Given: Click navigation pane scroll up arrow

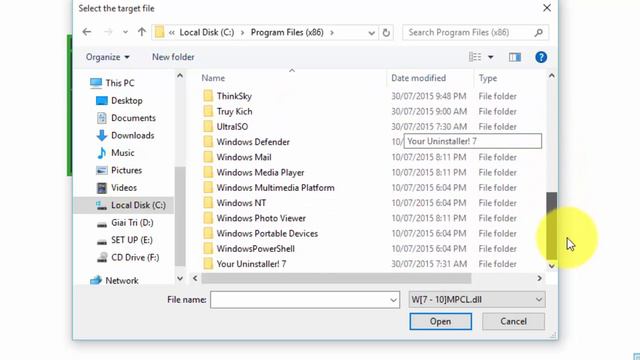Looking at the screenshot, I should coord(180,76).
